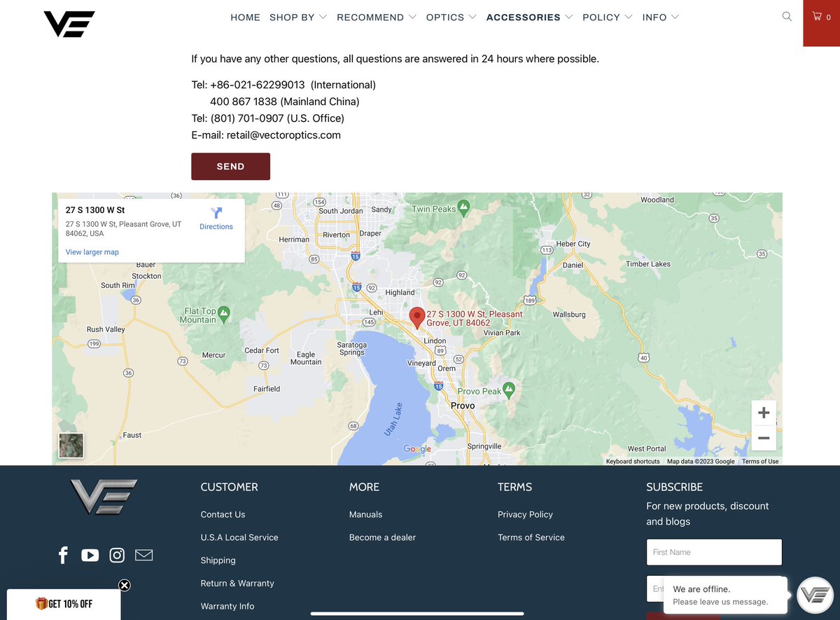This screenshot has height=620, width=840.
Task: Open Terms of Service link
Action: click(531, 537)
